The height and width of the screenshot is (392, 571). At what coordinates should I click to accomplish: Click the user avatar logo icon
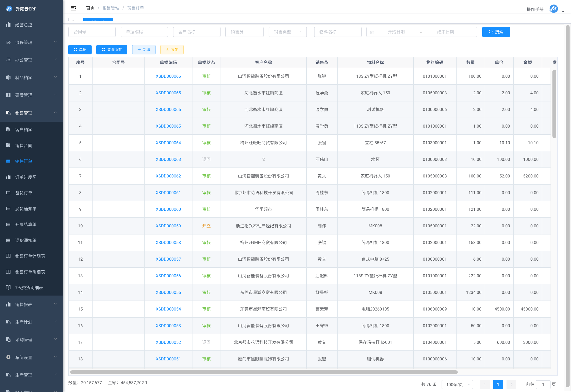pyautogui.click(x=554, y=9)
